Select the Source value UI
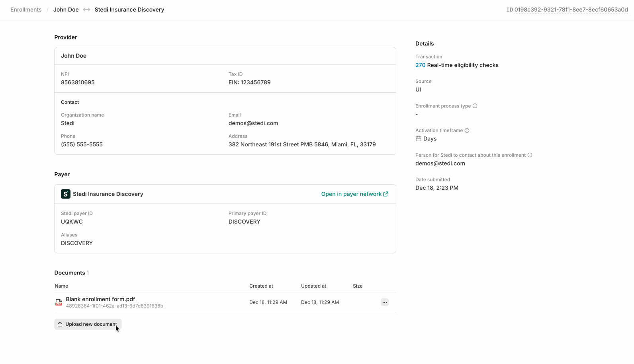The width and height of the screenshot is (634, 364). pyautogui.click(x=418, y=90)
